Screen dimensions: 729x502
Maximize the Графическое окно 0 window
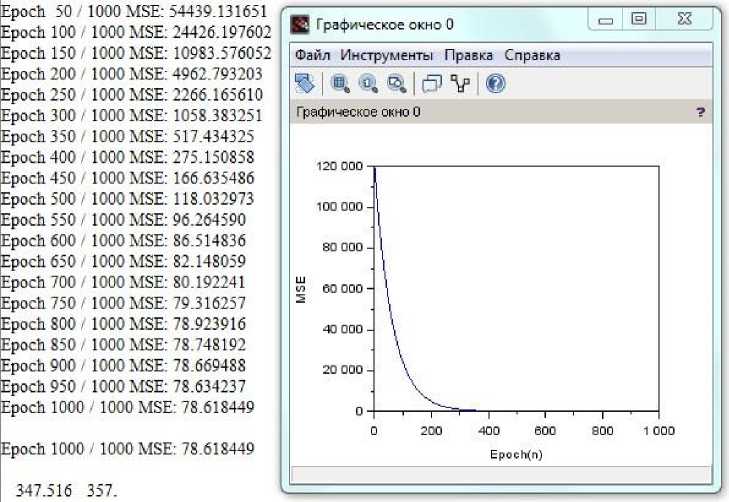click(639, 19)
